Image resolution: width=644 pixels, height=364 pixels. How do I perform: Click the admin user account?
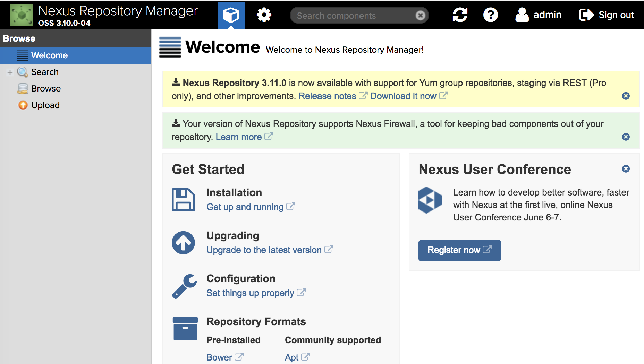(538, 15)
